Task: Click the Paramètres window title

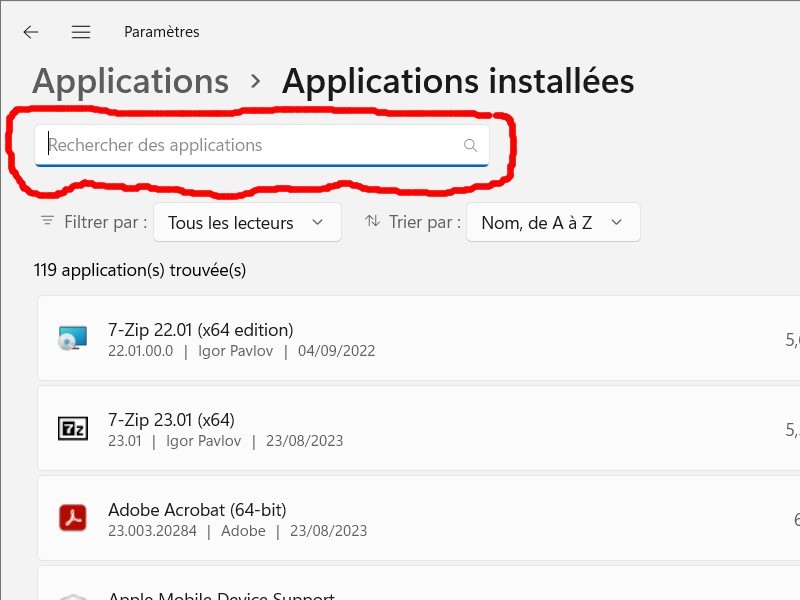Action: 161,32
